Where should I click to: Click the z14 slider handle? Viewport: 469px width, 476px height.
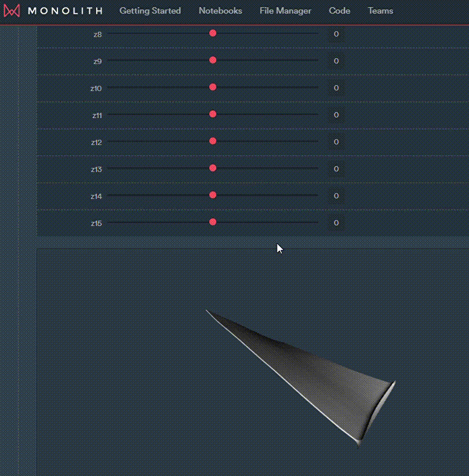(213, 195)
